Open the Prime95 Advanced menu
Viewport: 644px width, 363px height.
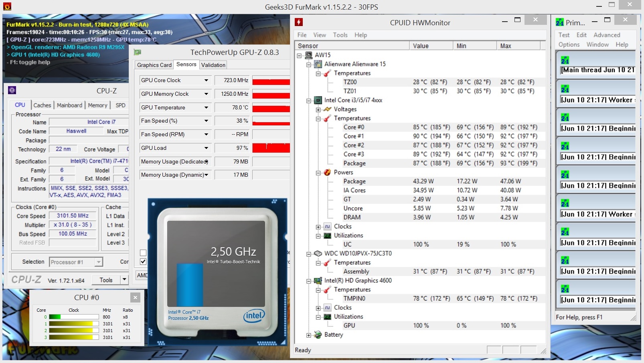(x=607, y=35)
